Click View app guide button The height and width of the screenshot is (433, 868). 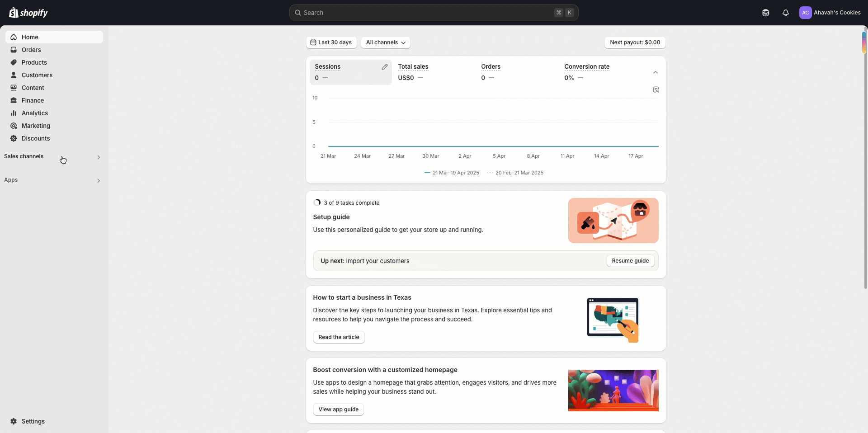(x=339, y=409)
